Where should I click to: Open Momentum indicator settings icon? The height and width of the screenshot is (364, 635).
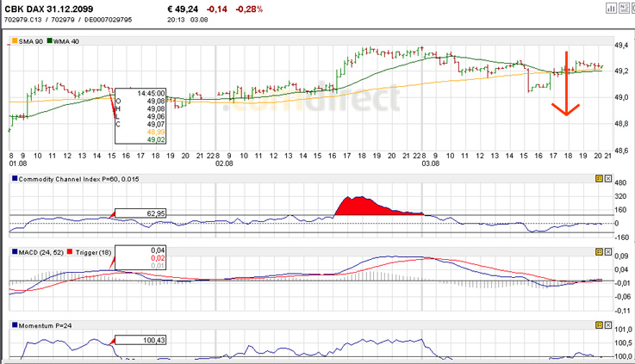coord(600,325)
